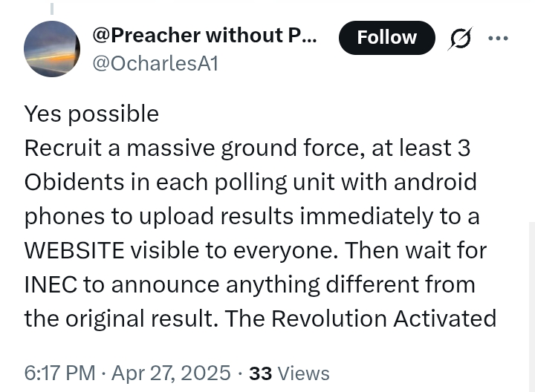This screenshot has height=392, width=535.
Task: Open the Grok explain-post icon
Action: coord(460,38)
